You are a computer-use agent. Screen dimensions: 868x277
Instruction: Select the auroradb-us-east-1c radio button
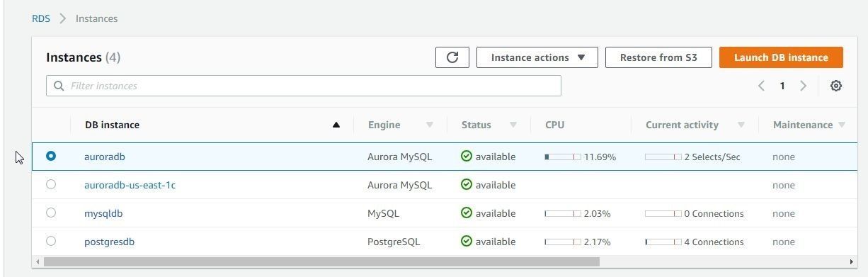(51, 185)
